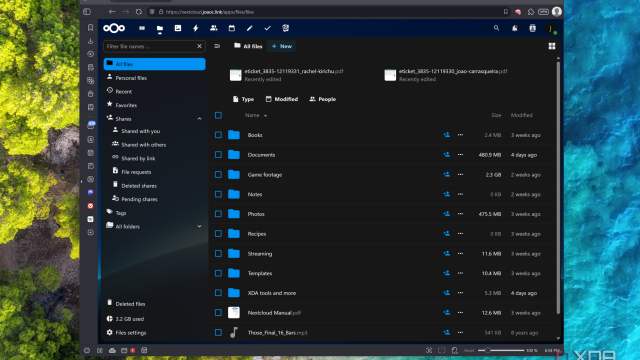The width and height of the screenshot is (640, 360).
Task: Check the Documents folder checkbox
Action: [x=218, y=155]
